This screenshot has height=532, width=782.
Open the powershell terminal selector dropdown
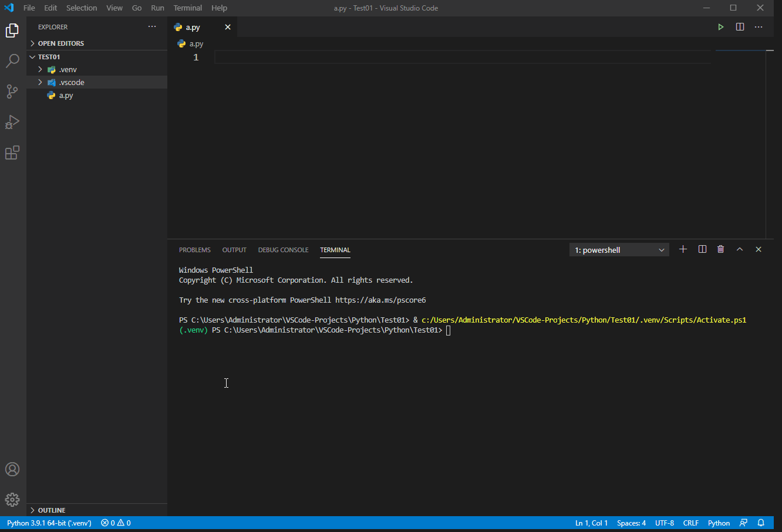pyautogui.click(x=619, y=250)
